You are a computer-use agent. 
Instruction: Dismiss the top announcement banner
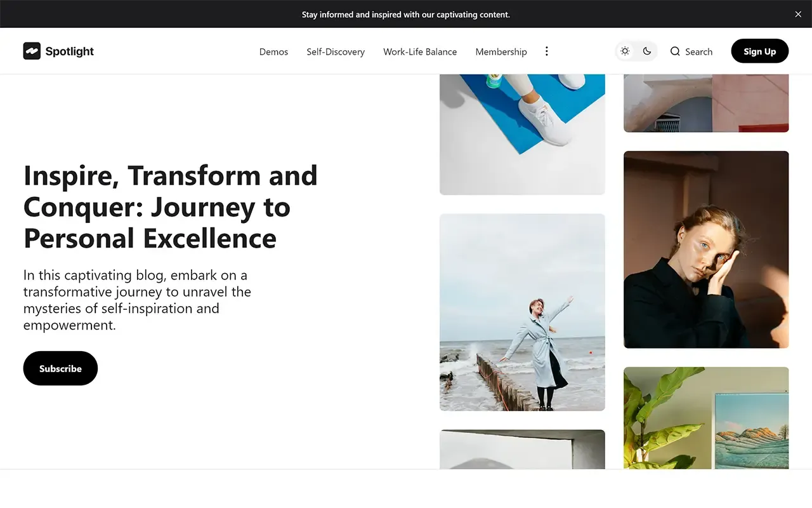pos(798,14)
